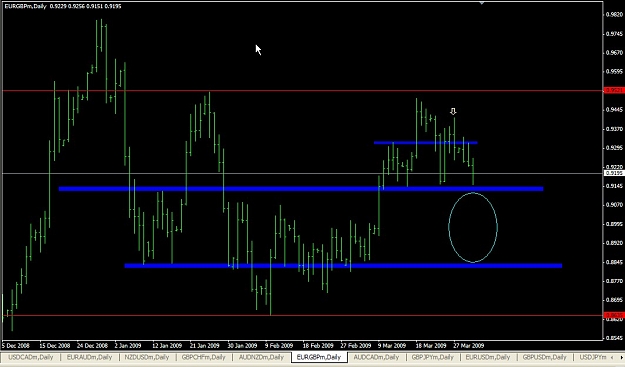This screenshot has width=625, height=367.
Task: Click the 0.9370 price scale value
Action: pos(614,129)
